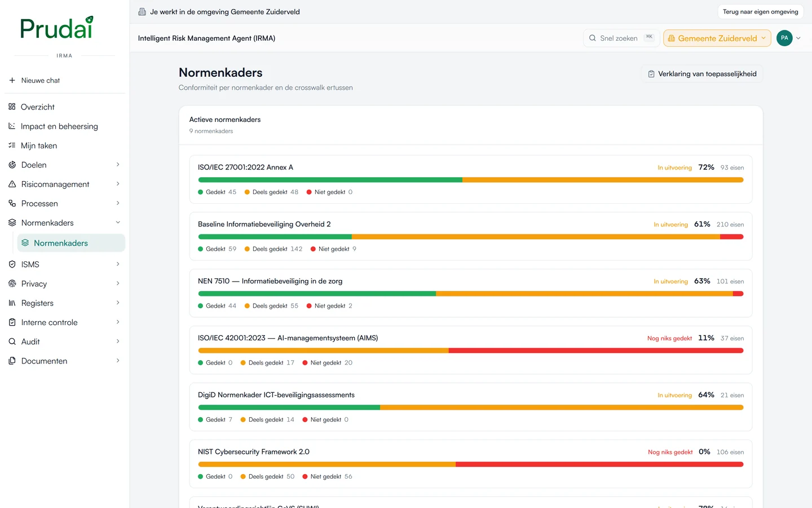Image resolution: width=812 pixels, height=508 pixels.
Task: Click Terug naar eigen omgeving button
Action: 760,12
